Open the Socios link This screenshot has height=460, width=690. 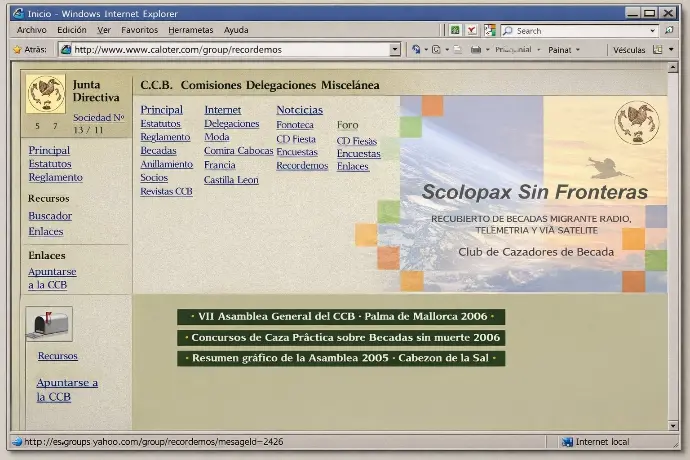(x=154, y=178)
